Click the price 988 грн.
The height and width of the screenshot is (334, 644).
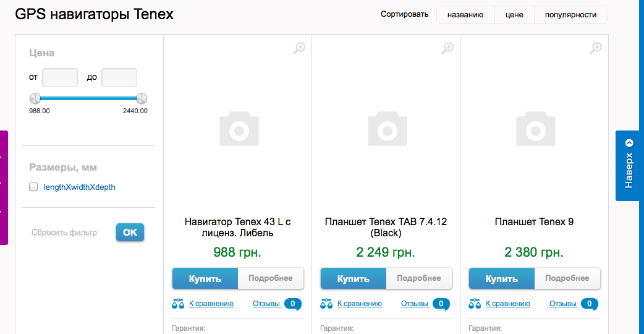237,252
